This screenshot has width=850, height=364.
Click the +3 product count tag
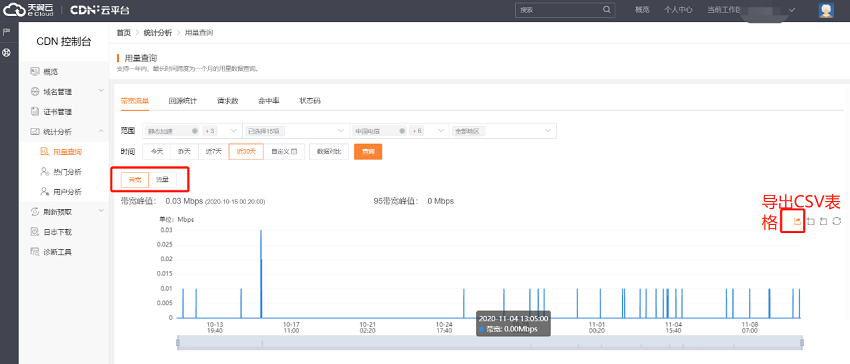point(210,131)
